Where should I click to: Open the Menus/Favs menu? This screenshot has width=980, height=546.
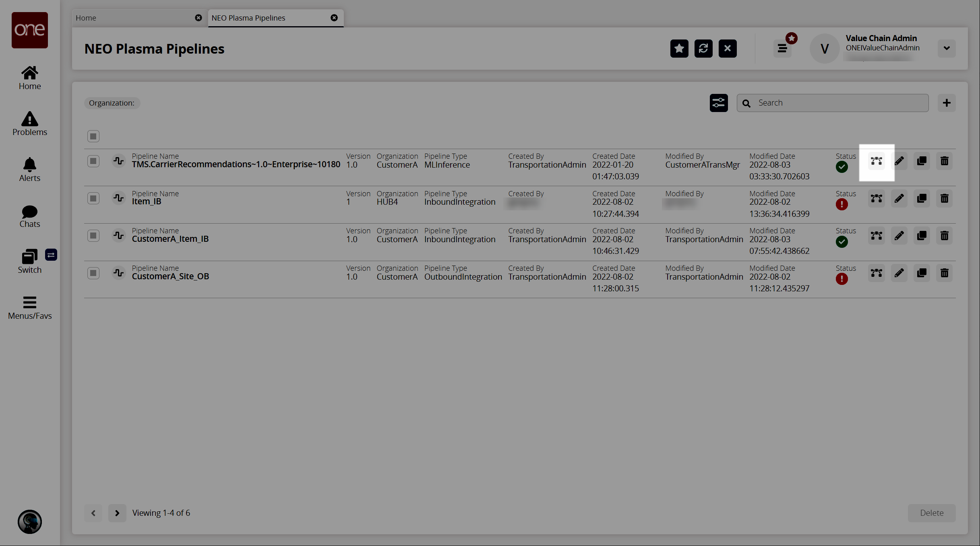coord(30,308)
